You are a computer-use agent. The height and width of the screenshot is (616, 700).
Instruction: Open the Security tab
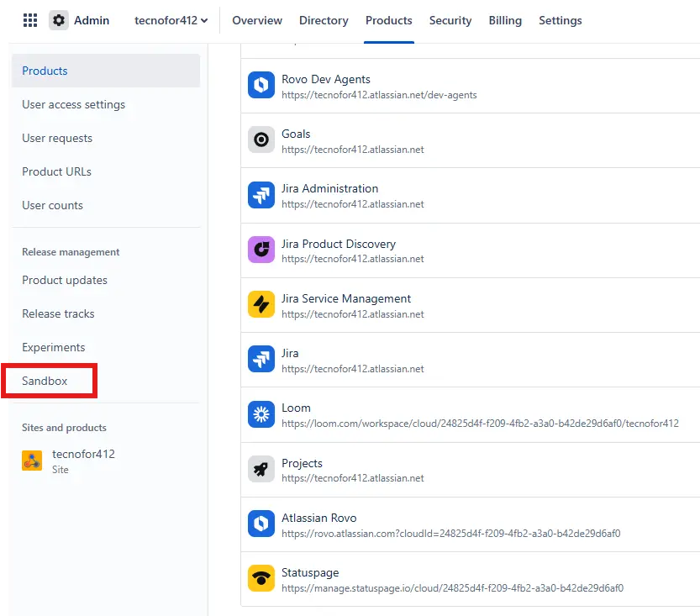[x=450, y=20]
